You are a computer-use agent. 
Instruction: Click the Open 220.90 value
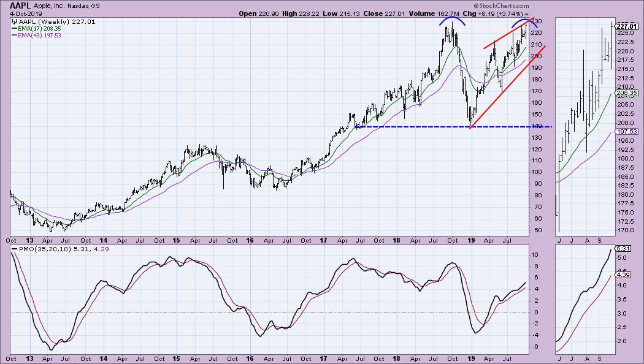click(x=259, y=13)
